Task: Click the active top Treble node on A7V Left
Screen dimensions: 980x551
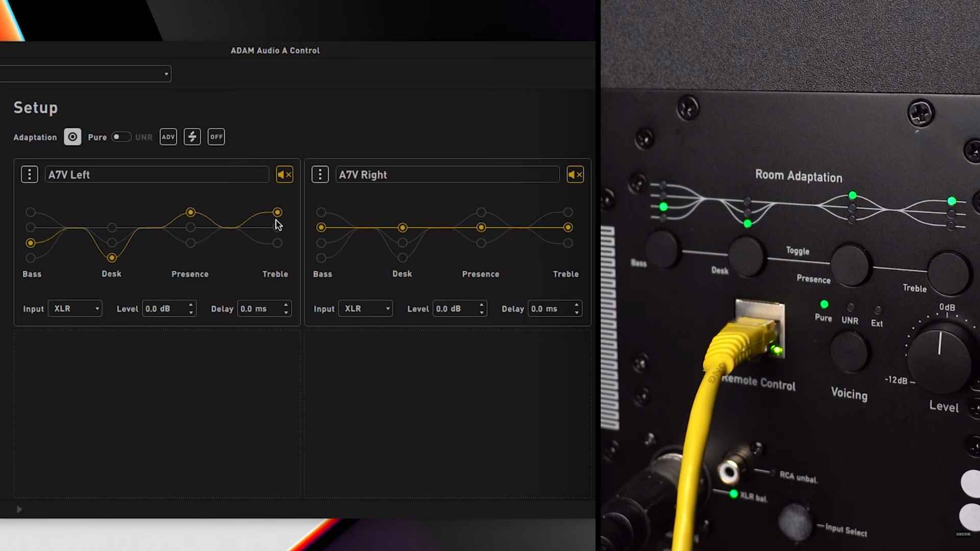Action: pos(277,212)
